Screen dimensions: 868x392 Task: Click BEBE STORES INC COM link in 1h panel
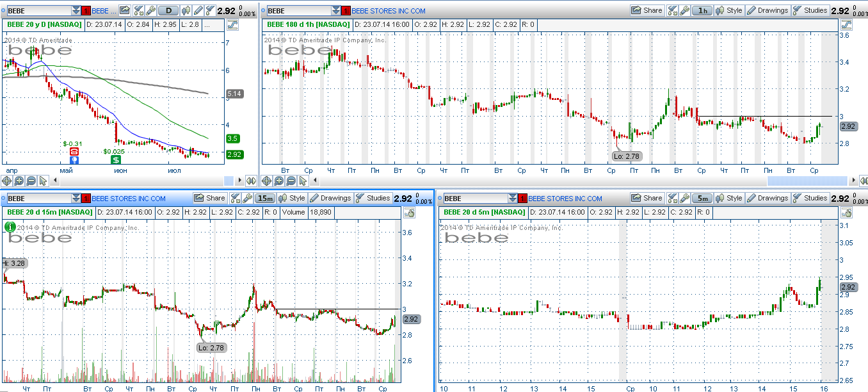pos(389,11)
